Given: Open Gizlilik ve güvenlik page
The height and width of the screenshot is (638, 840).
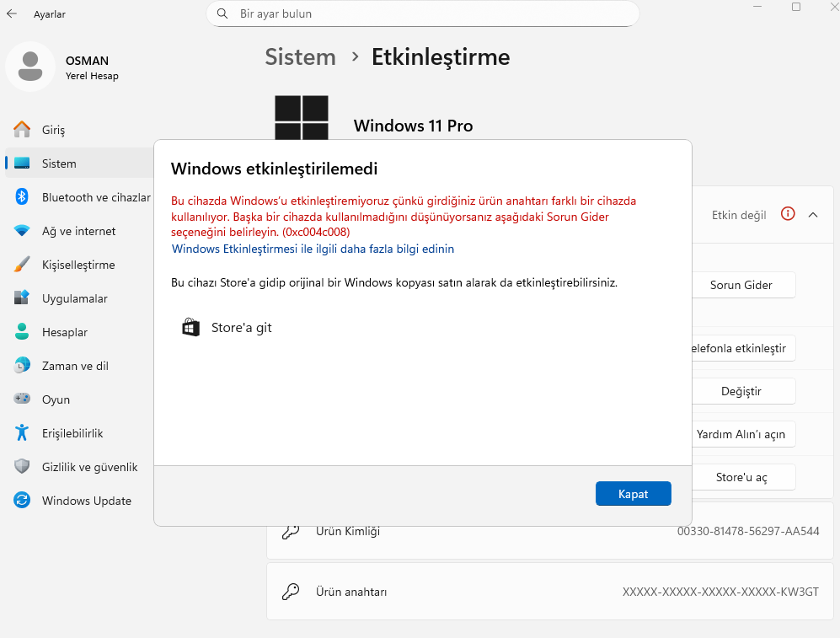Looking at the screenshot, I should click(x=78, y=467).
